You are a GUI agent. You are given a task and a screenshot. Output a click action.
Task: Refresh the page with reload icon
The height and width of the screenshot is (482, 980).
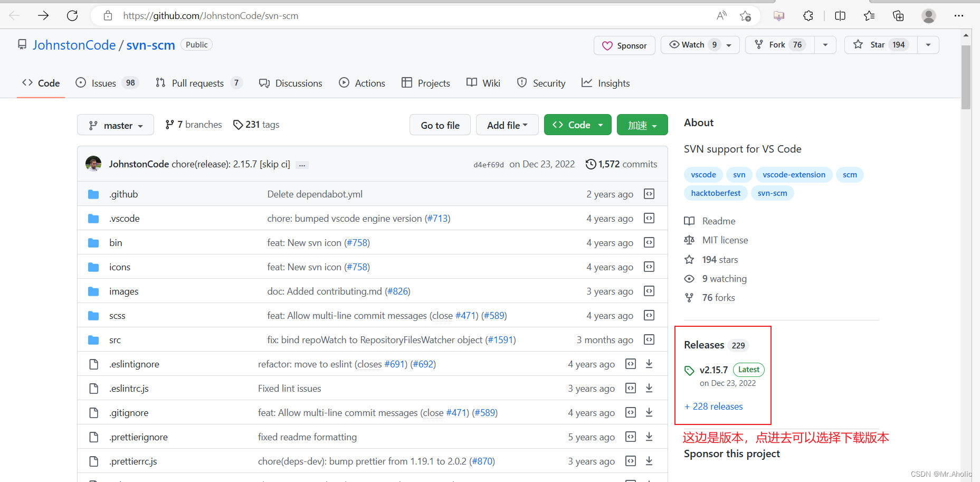(72, 16)
